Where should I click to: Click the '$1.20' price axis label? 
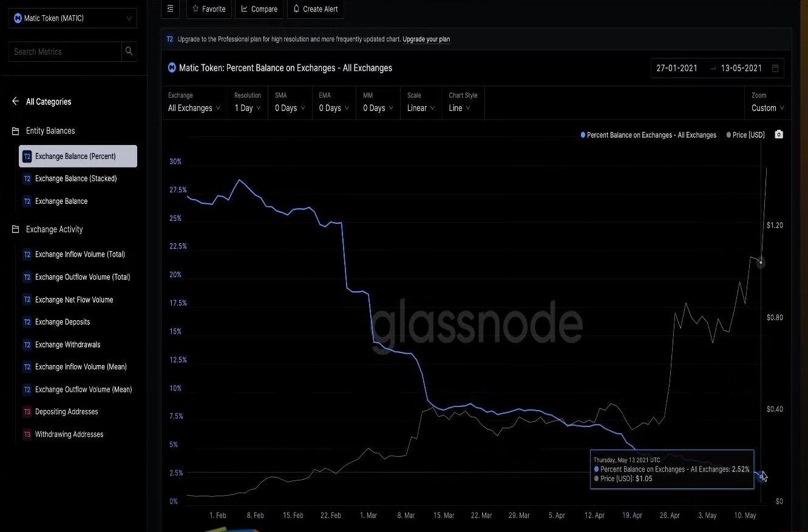tap(775, 226)
